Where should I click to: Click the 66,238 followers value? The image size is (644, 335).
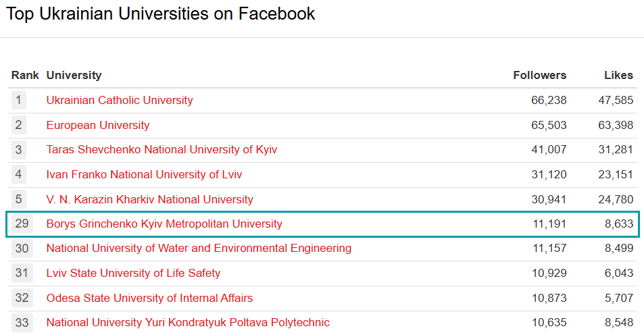pos(549,101)
